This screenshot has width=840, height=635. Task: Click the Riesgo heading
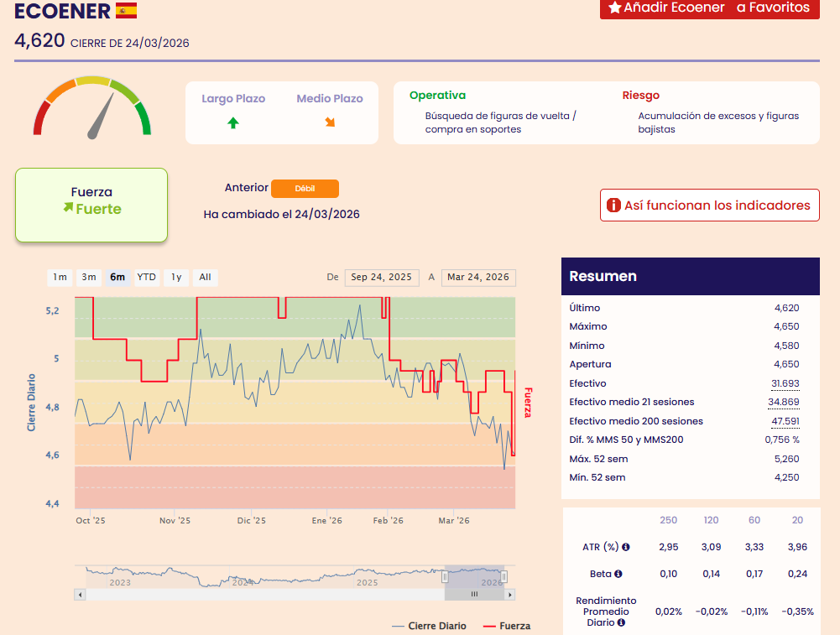(641, 96)
